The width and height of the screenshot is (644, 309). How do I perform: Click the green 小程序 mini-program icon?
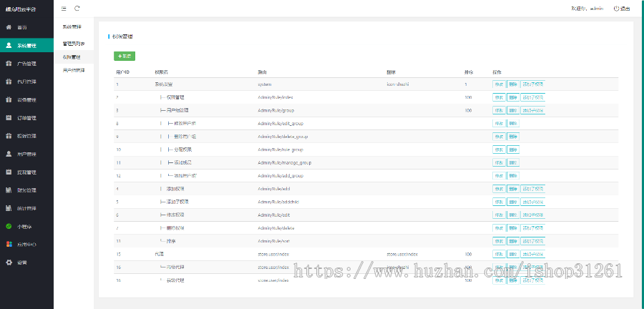9,226
